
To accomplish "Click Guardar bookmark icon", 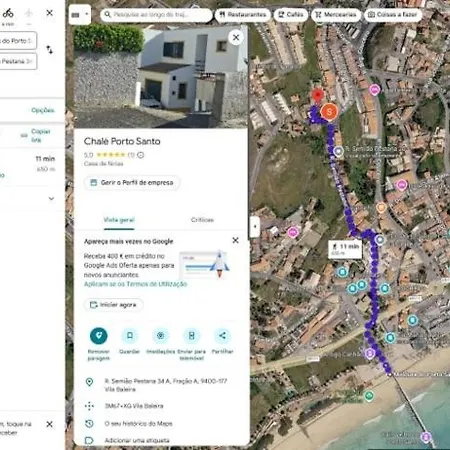I will point(130,336).
